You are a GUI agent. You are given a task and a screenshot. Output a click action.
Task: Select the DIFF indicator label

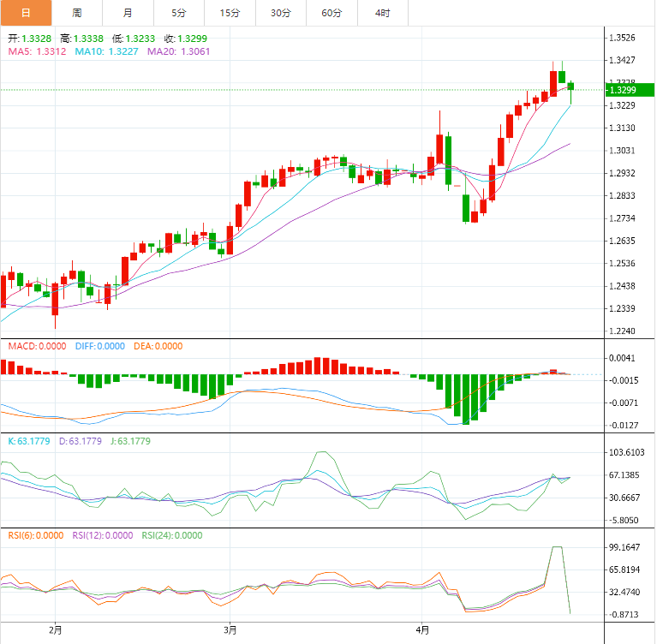point(99,347)
